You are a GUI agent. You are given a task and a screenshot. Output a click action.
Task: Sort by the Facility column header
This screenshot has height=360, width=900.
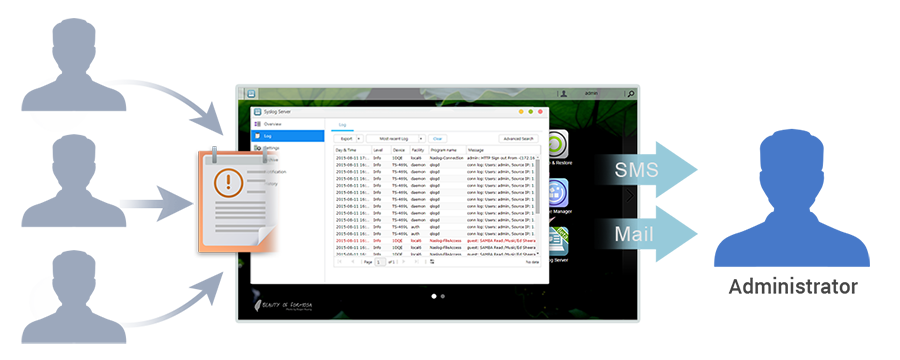pos(419,150)
